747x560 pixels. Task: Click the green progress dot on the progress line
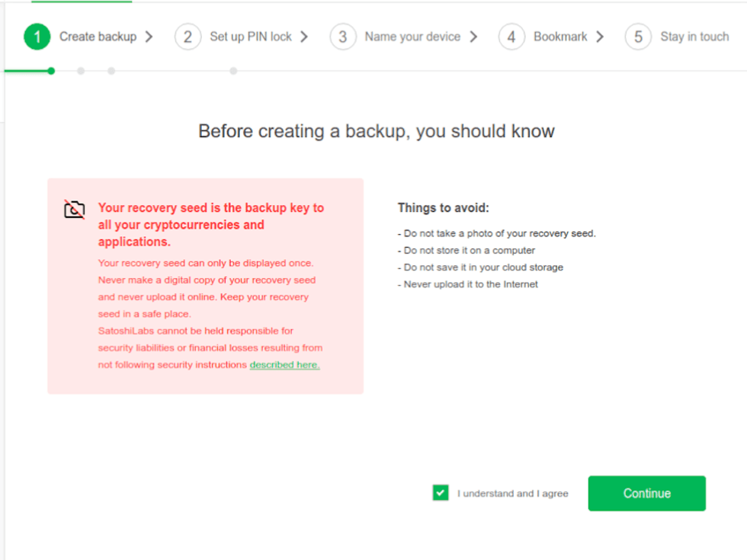51,71
